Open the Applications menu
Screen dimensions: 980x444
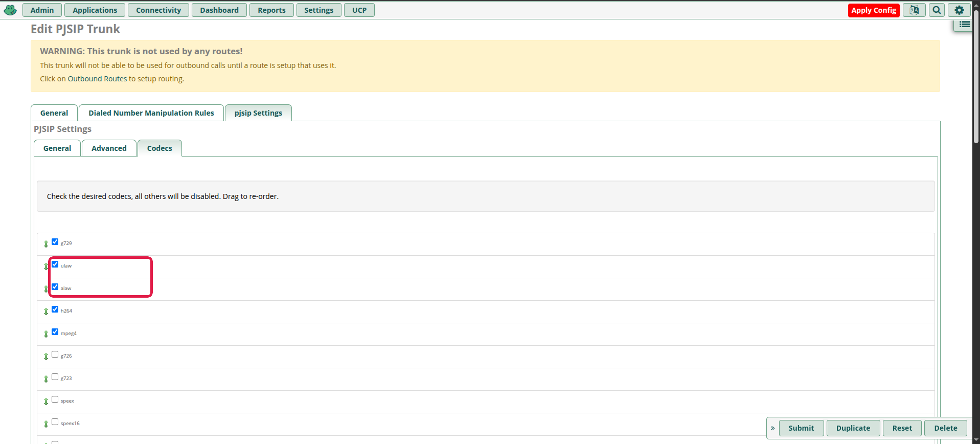click(95, 10)
